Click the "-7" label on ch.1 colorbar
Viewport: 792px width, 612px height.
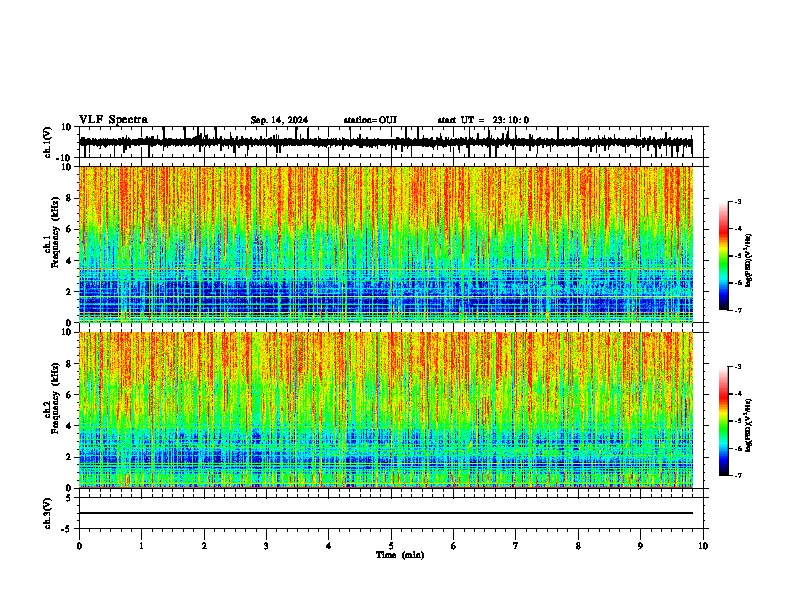pyautogui.click(x=737, y=310)
